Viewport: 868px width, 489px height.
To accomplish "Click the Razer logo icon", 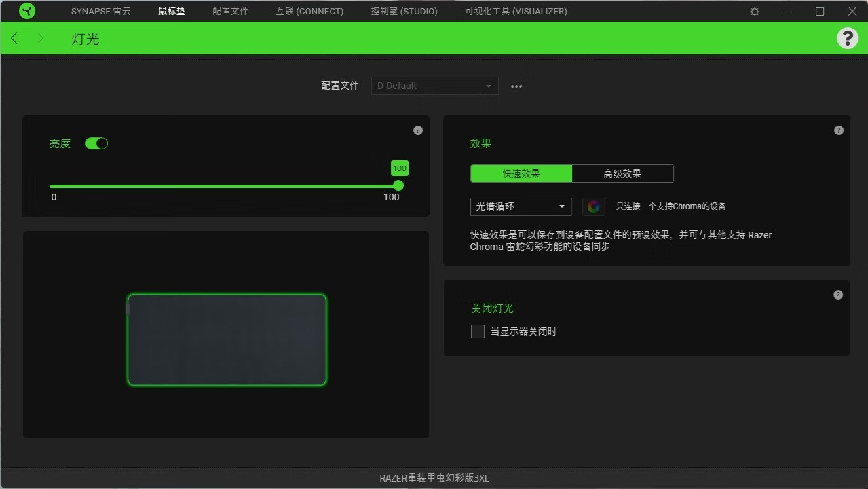I will [x=26, y=11].
